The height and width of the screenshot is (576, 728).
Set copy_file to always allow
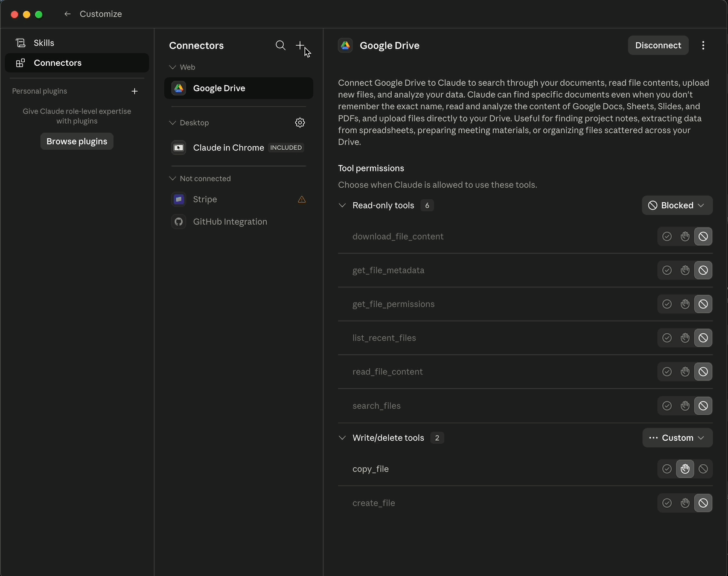tap(667, 469)
